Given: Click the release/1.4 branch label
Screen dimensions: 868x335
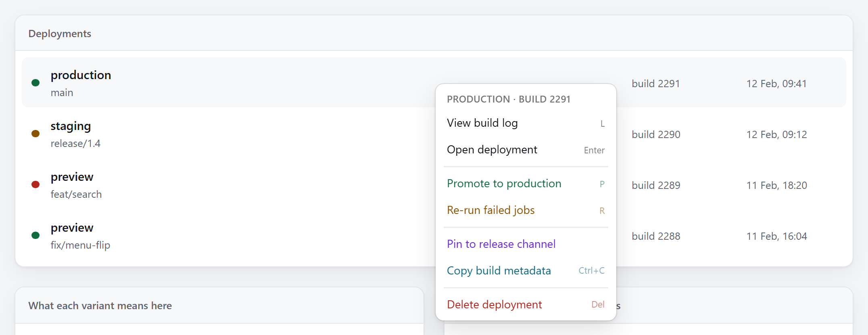Looking at the screenshot, I should coord(75,144).
